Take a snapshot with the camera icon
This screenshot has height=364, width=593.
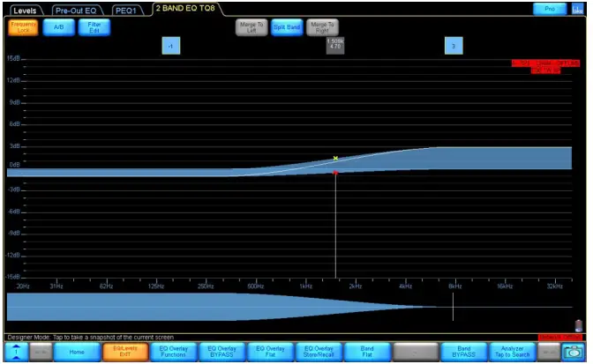click(574, 353)
